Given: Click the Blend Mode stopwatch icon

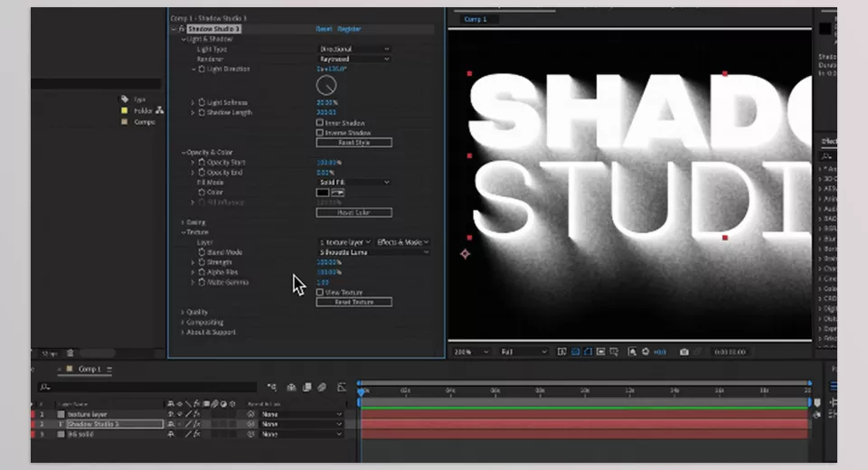Looking at the screenshot, I should [202, 252].
